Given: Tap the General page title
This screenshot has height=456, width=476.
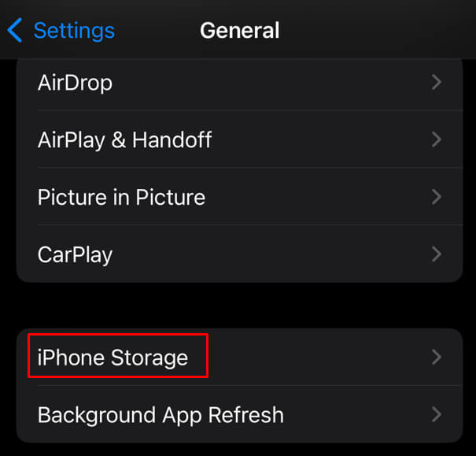Looking at the screenshot, I should (239, 31).
